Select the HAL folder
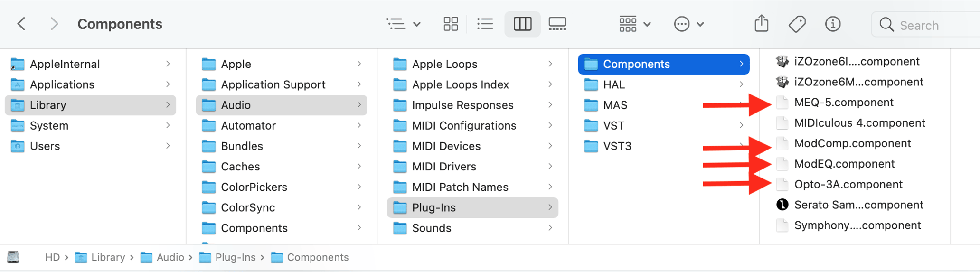 (664, 84)
